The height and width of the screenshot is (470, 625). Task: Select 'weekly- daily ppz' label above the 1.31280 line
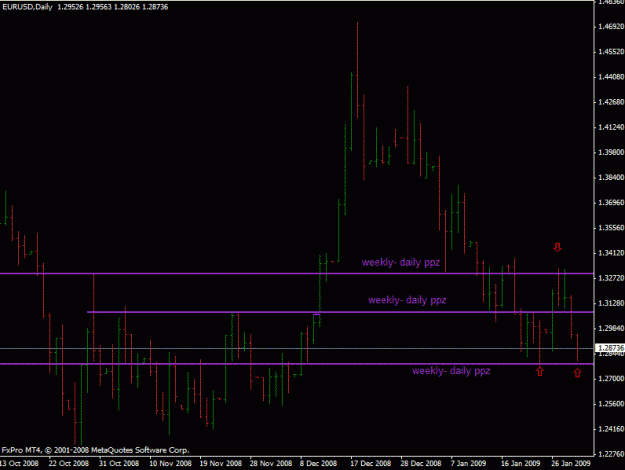click(x=407, y=300)
